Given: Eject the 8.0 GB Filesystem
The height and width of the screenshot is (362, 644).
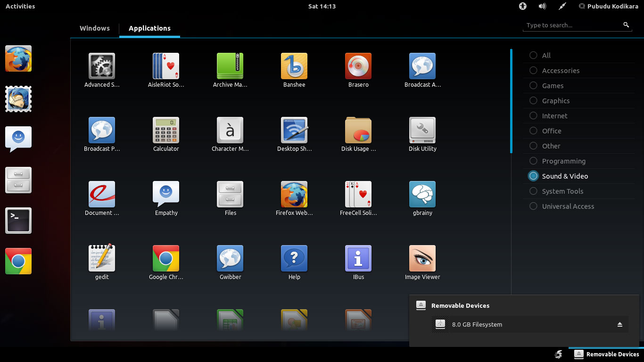Looking at the screenshot, I should point(620,324).
